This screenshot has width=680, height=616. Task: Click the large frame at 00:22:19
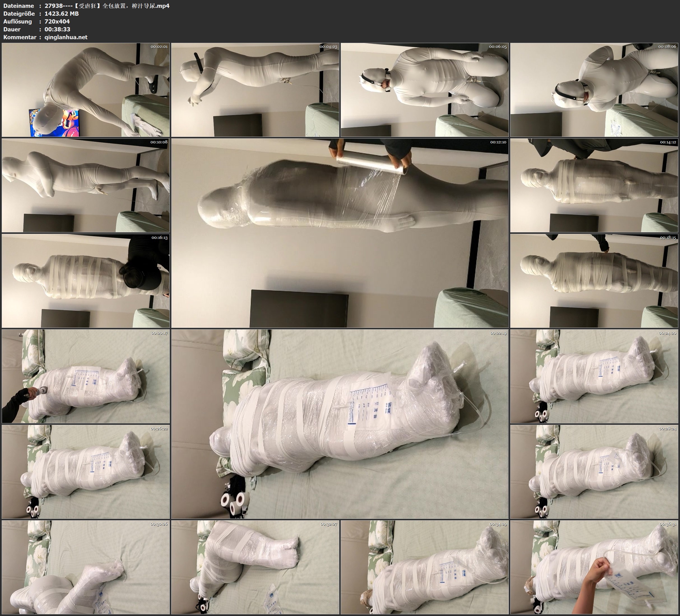tap(340, 424)
